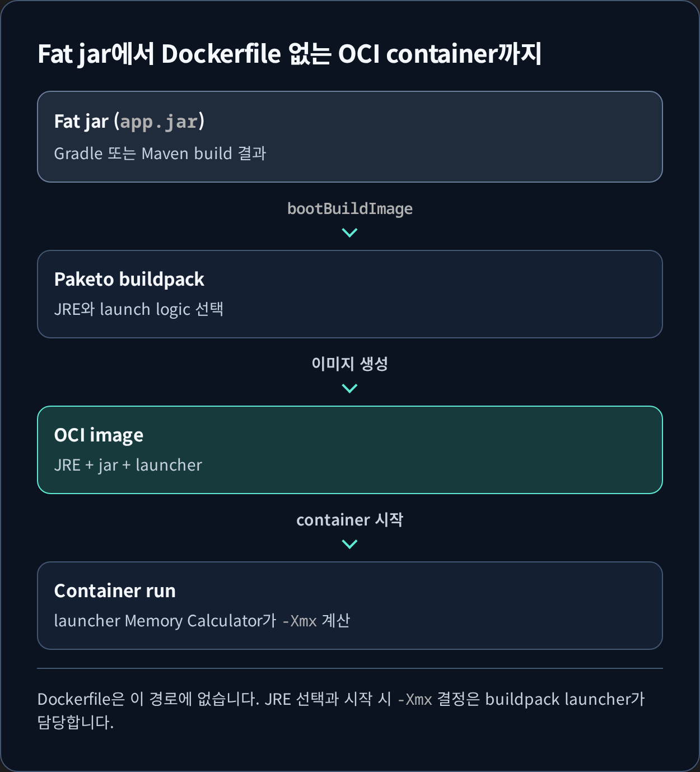Screen dimensions: 700x772
Task: Select the Container run card
Action: tap(350, 606)
